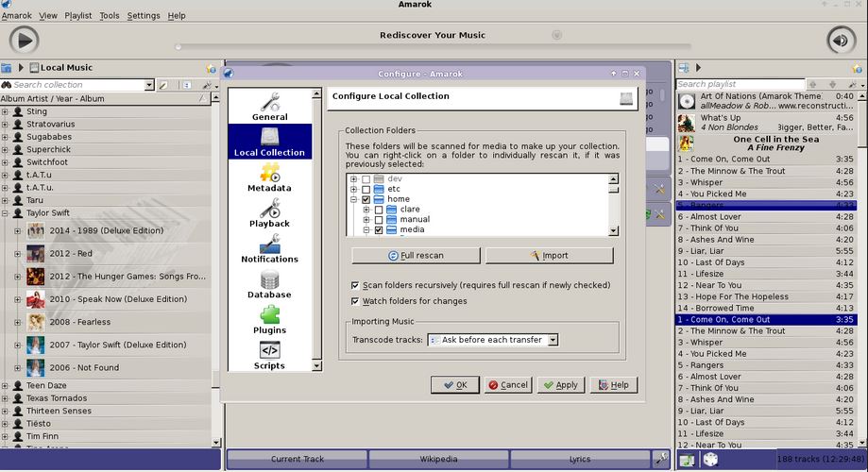This screenshot has height=472, width=868.
Task: Click the Help button in the dialog
Action: click(x=614, y=385)
